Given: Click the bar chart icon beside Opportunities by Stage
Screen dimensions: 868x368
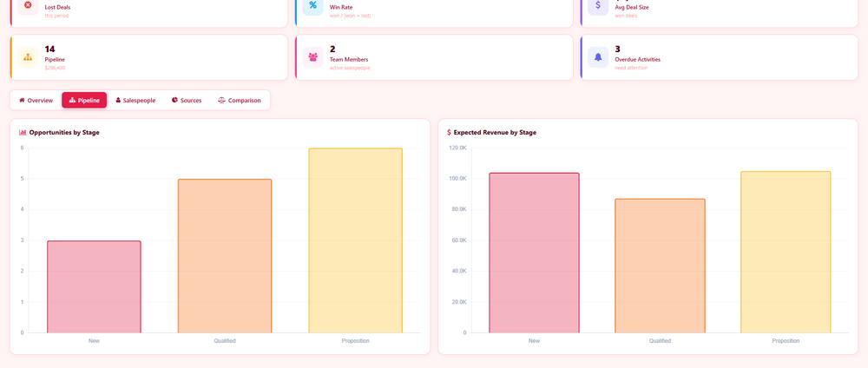Looking at the screenshot, I should tap(23, 132).
